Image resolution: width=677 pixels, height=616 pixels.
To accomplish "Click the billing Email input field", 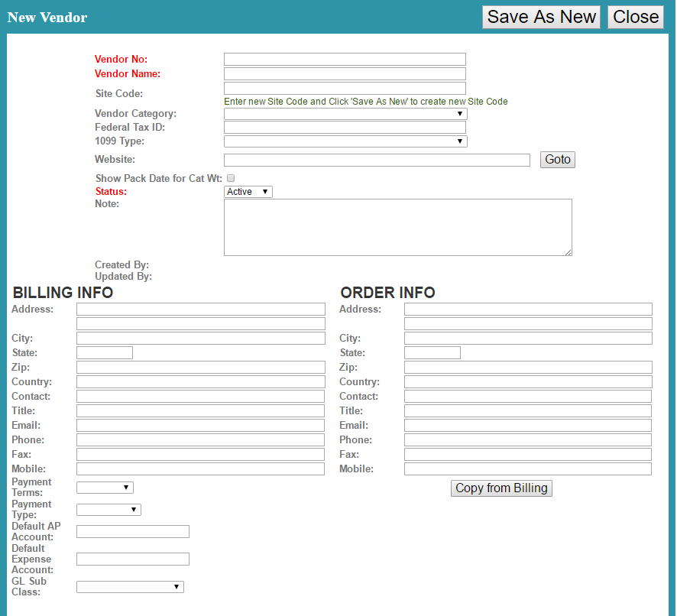I will tap(200, 426).
